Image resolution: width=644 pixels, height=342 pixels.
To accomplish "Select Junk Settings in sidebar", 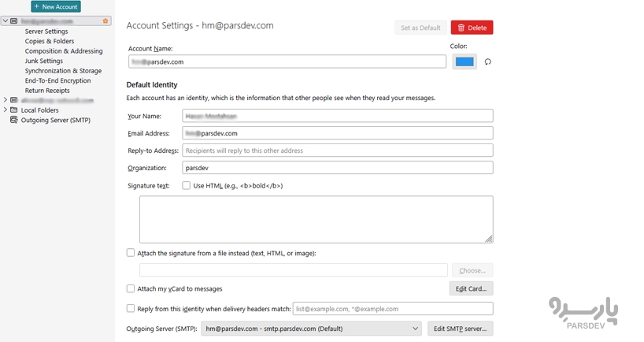I will (44, 61).
